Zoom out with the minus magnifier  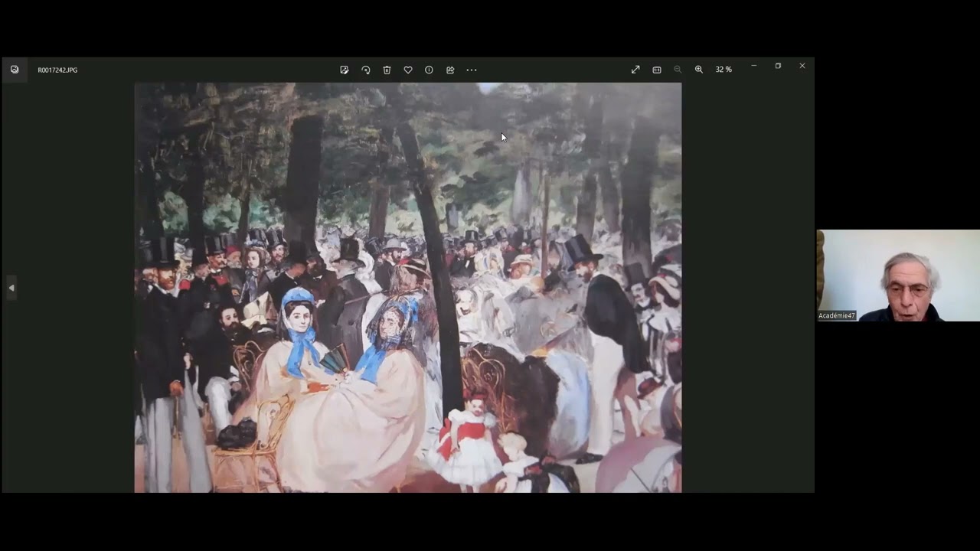click(678, 70)
